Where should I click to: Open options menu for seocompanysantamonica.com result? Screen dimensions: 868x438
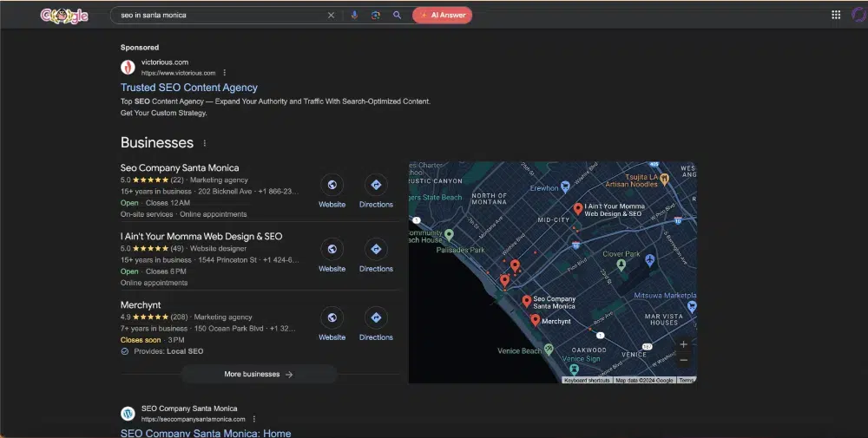click(254, 419)
